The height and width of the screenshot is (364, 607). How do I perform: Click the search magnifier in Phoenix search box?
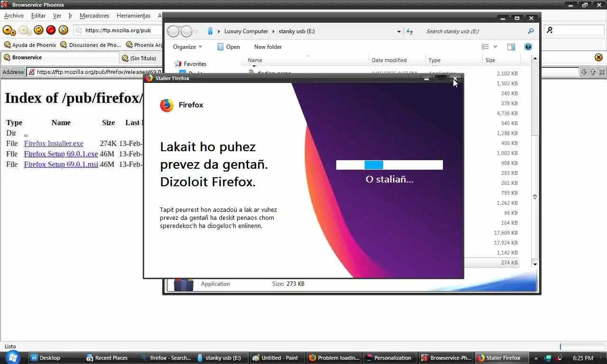[550, 30]
